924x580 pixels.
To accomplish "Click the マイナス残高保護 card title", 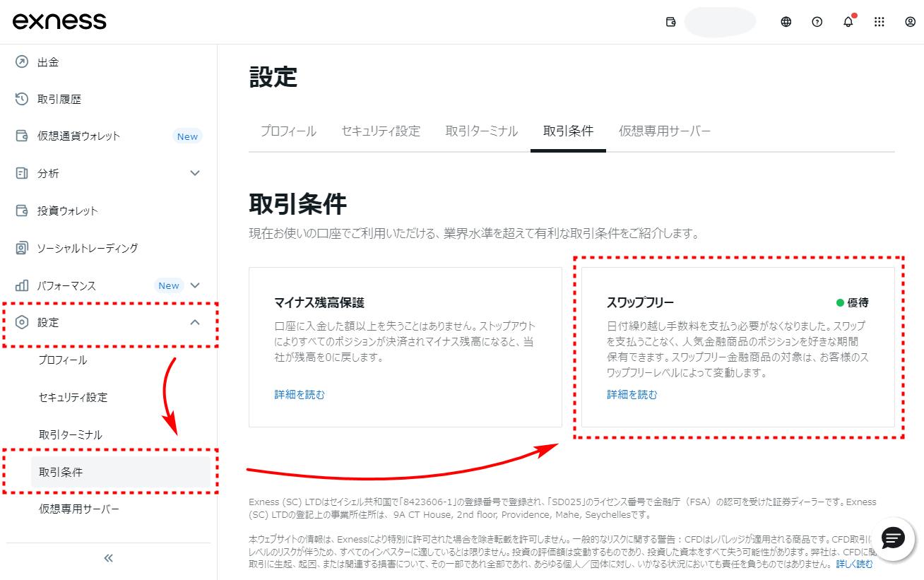I will click(319, 302).
